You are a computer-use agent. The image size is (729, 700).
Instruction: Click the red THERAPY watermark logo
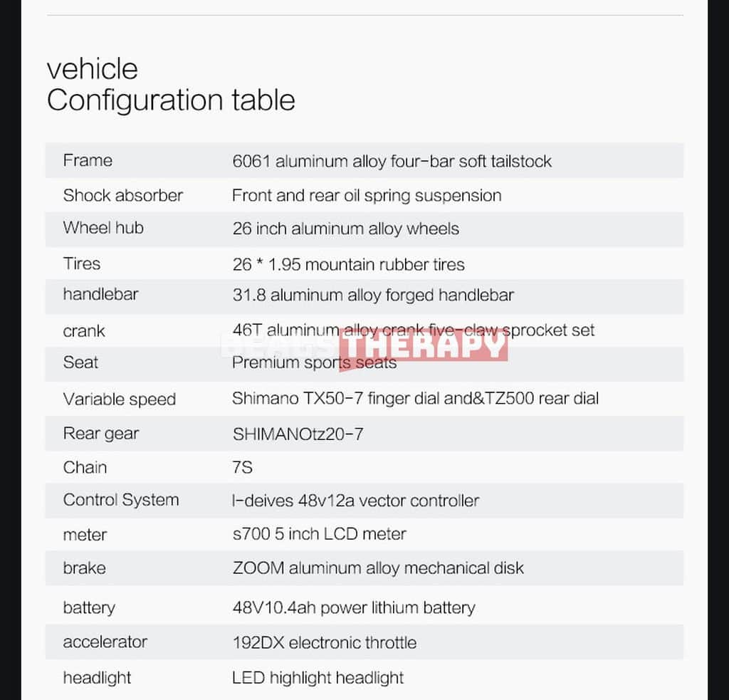point(423,347)
